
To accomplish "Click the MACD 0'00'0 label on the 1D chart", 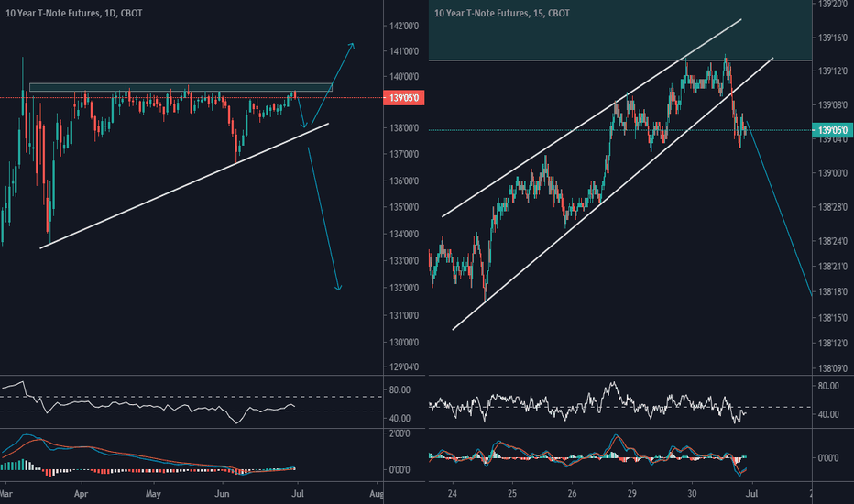I will 400,470.
